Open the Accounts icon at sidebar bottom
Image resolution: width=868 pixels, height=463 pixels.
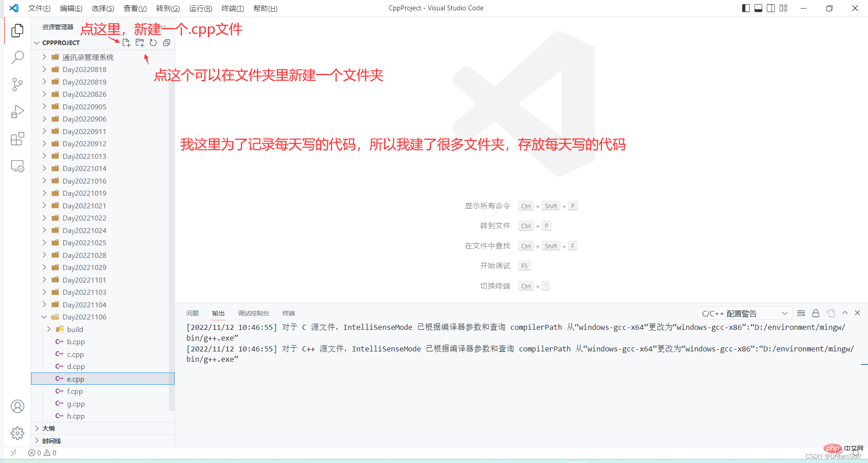pyautogui.click(x=17, y=406)
